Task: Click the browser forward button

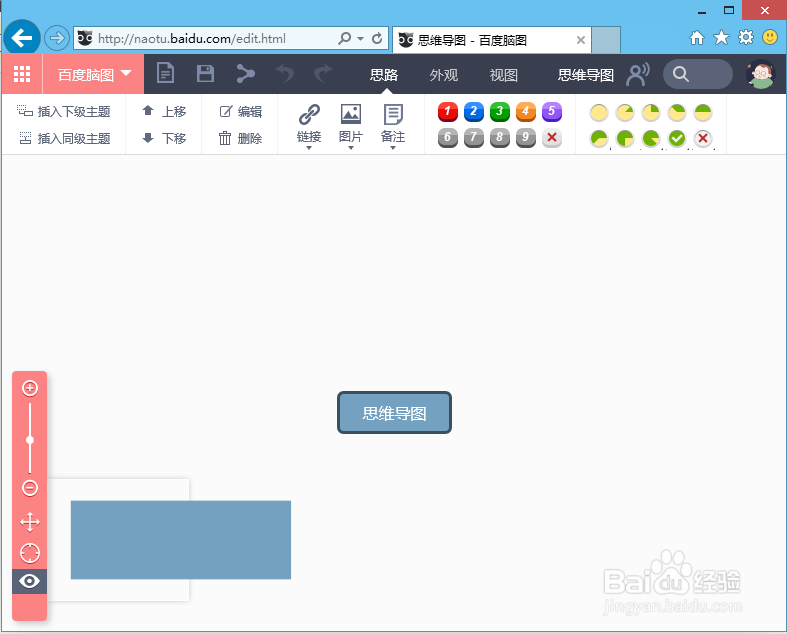Action: tap(57, 38)
